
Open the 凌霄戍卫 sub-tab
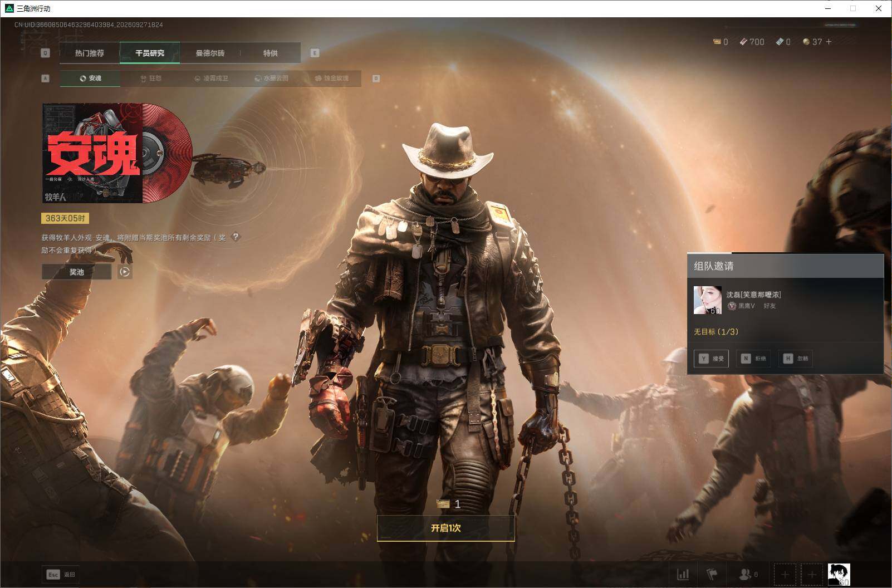211,79
